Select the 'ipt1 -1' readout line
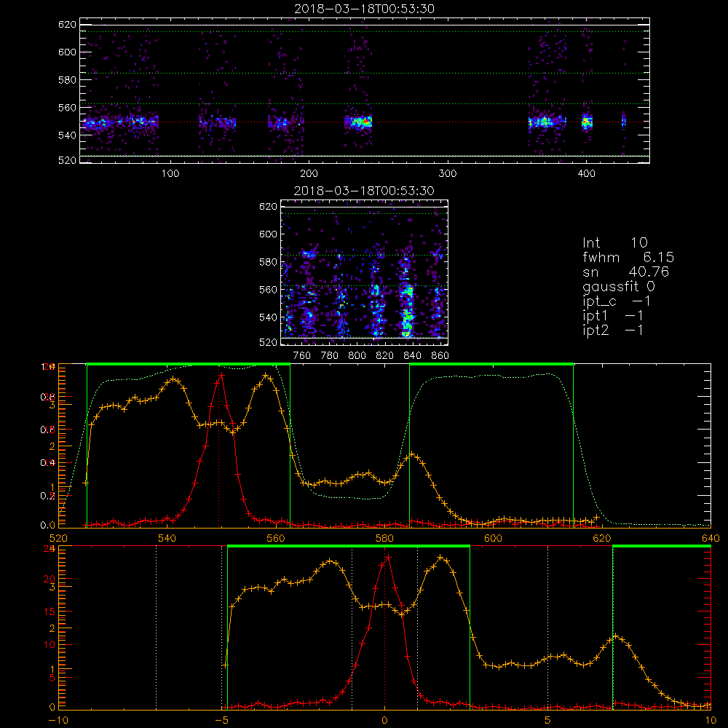 pos(613,316)
